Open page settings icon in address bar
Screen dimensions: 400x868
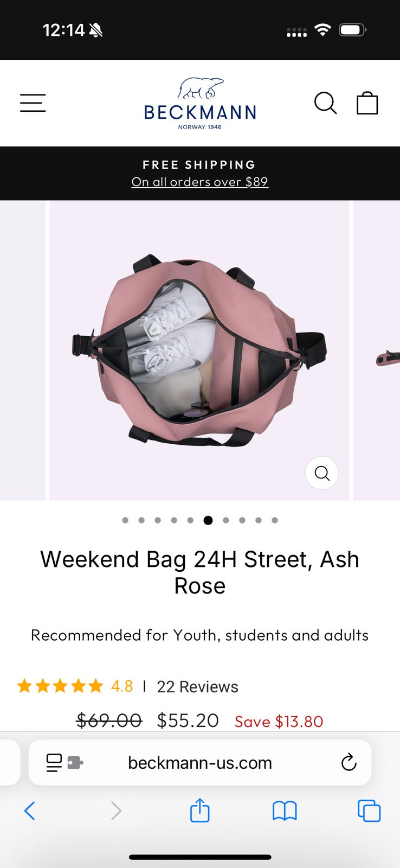54,763
